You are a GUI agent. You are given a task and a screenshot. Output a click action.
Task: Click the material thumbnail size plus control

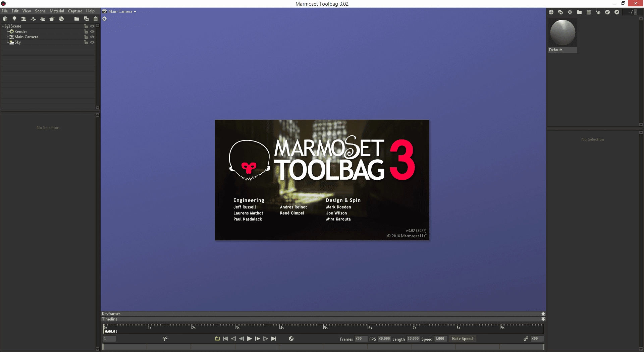coord(635,12)
